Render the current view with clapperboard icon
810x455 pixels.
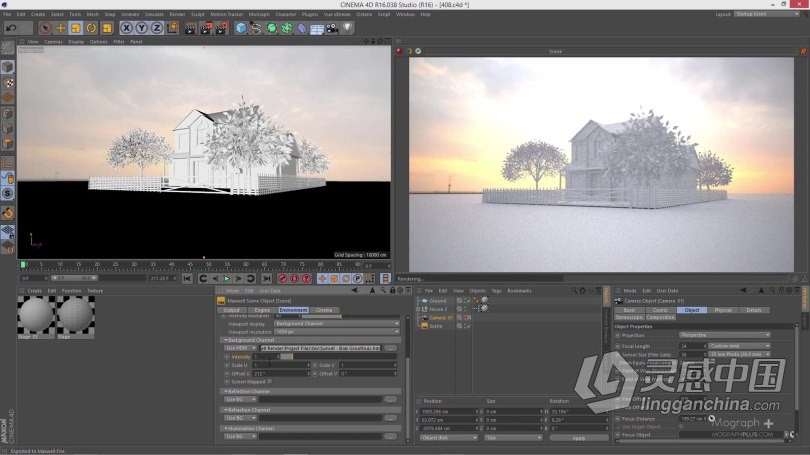point(191,28)
